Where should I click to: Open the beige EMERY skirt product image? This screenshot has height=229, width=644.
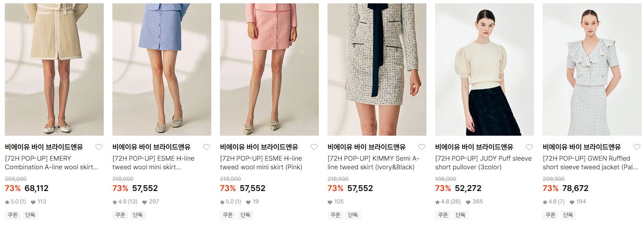pyautogui.click(x=54, y=69)
